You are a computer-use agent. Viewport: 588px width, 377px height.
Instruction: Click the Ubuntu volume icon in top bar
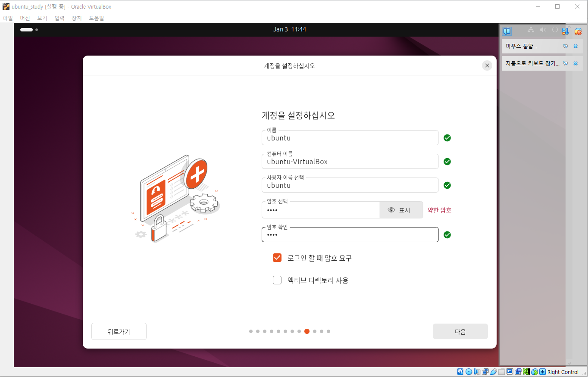[543, 30]
